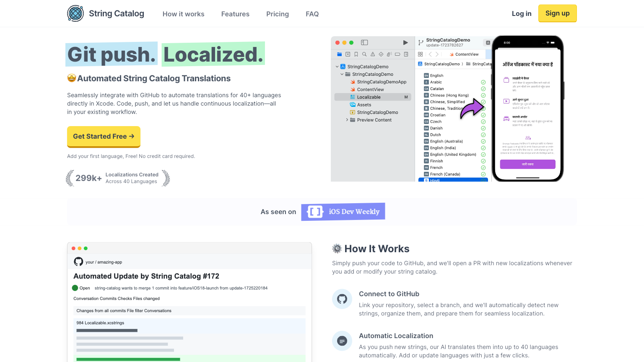Click the Automatic Localization circle icon
The width and height of the screenshot is (644, 362).
[x=342, y=341]
